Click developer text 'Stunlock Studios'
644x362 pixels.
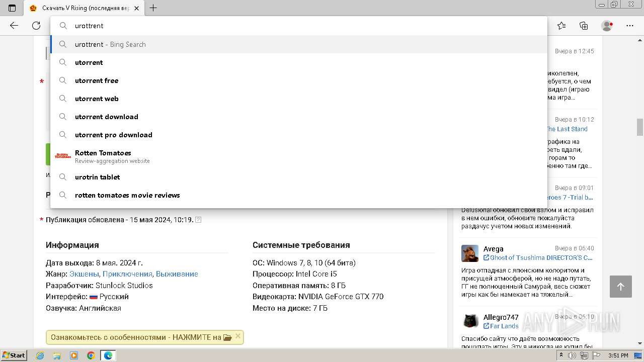tap(124, 286)
